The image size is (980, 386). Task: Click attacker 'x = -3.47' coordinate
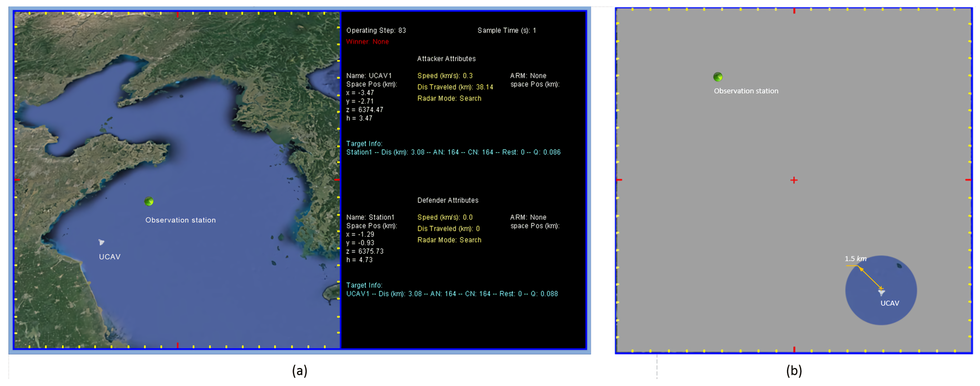360,93
